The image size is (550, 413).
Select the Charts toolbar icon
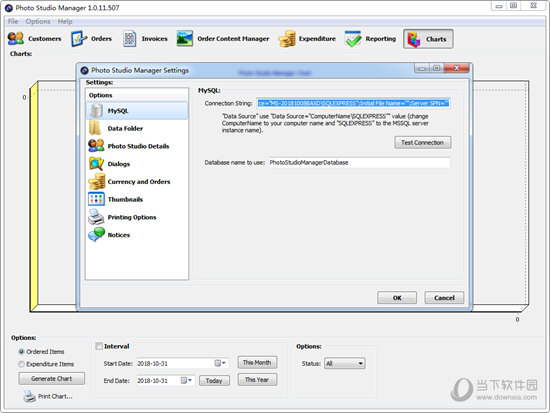tap(414, 39)
